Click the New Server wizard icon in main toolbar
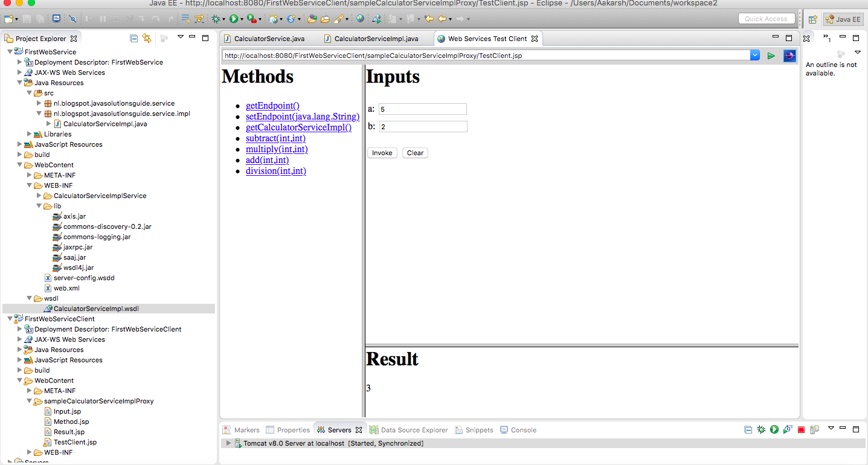The width and height of the screenshot is (868, 465). click(x=273, y=19)
